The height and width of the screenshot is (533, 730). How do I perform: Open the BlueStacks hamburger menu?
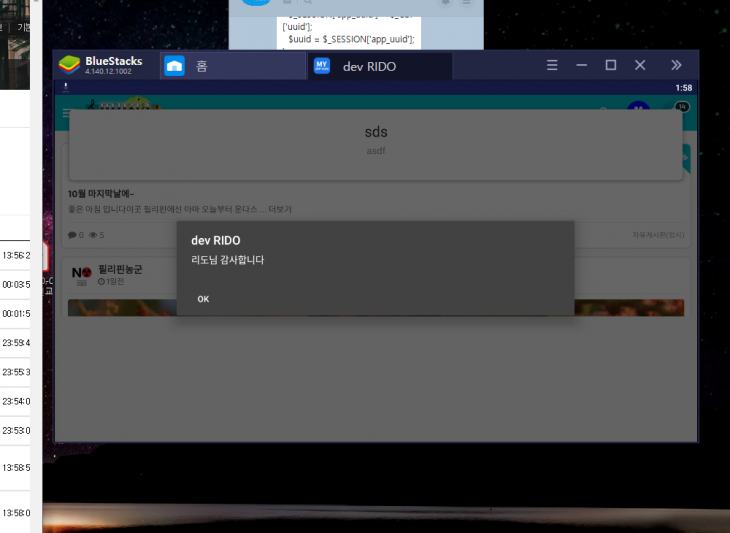552,65
